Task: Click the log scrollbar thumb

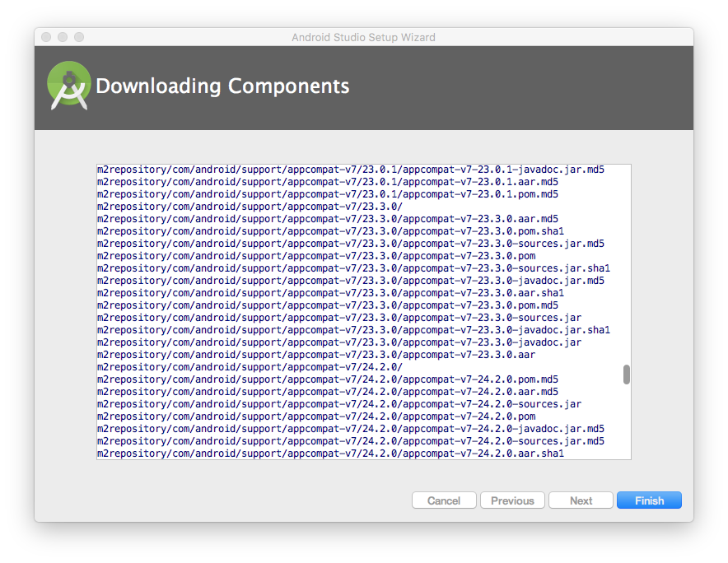Action: tap(627, 375)
